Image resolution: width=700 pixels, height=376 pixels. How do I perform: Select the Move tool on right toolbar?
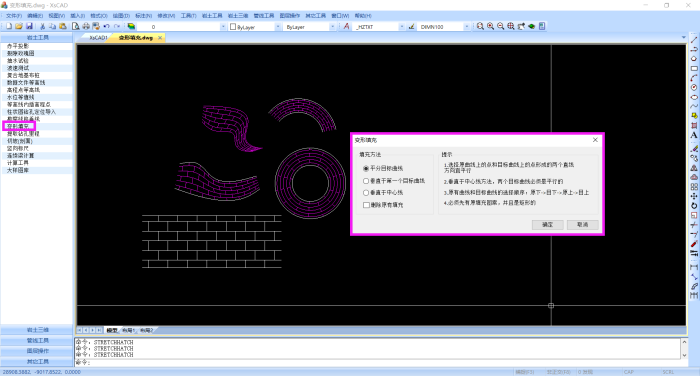click(694, 196)
